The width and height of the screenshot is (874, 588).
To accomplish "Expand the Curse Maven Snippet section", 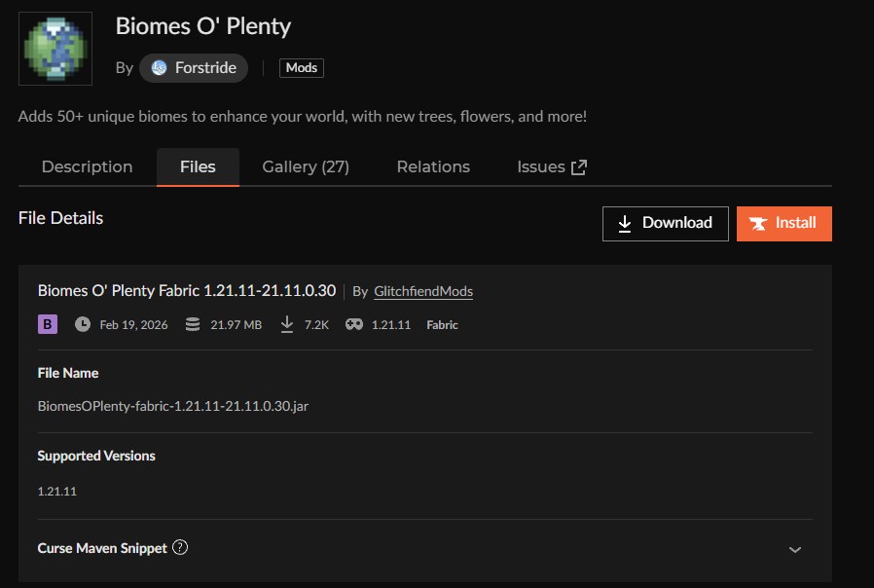I will pos(795,549).
